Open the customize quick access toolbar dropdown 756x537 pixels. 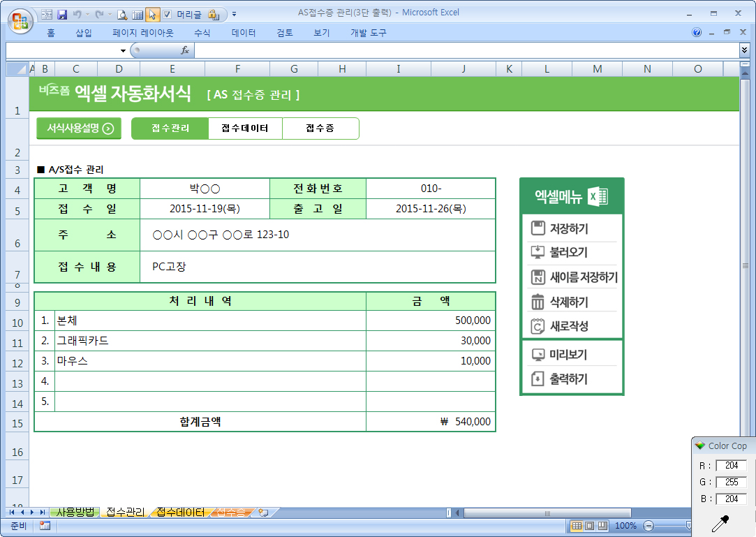tap(234, 14)
